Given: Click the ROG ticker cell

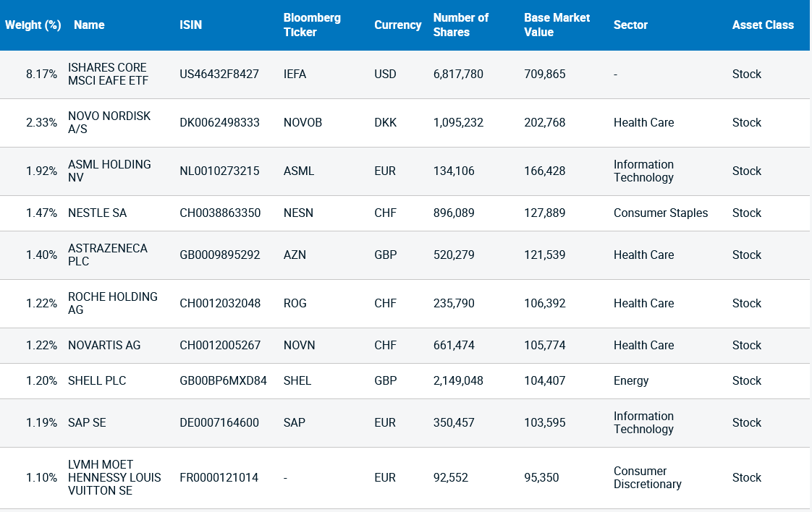Looking at the screenshot, I should point(295,304).
